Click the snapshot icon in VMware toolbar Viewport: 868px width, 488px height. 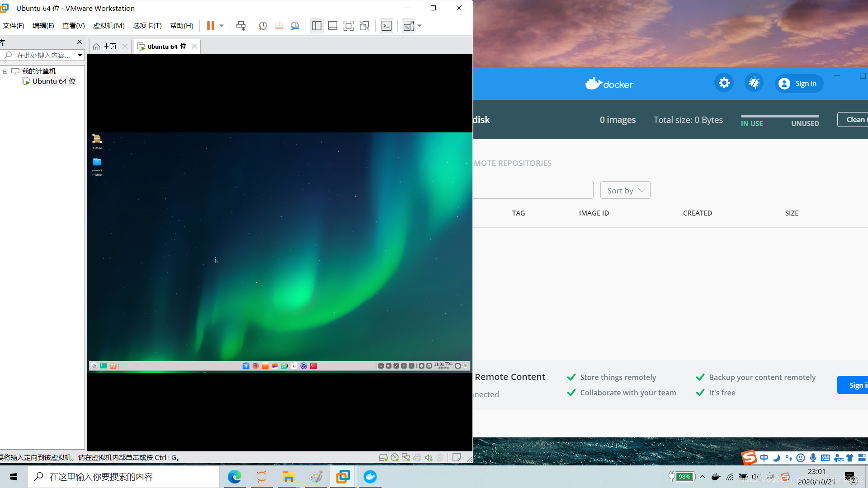(263, 26)
